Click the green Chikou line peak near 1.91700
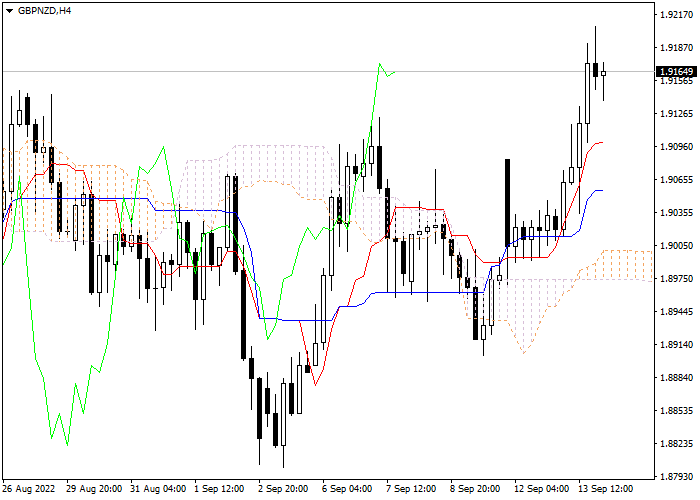Screen dimensions: 700x500 [x=379, y=64]
